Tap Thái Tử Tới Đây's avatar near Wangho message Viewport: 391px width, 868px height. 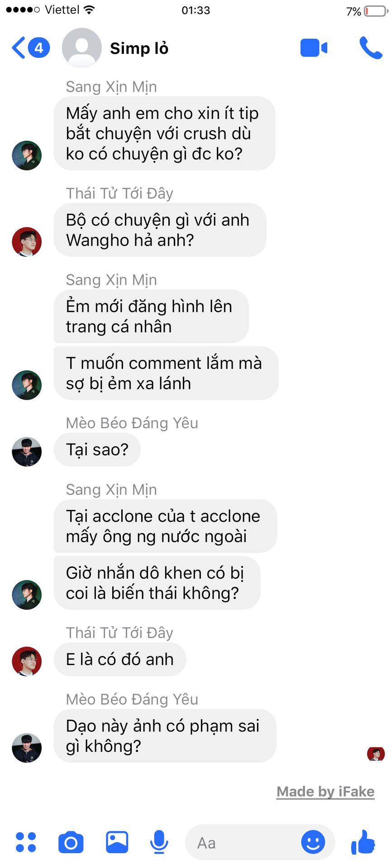27,242
